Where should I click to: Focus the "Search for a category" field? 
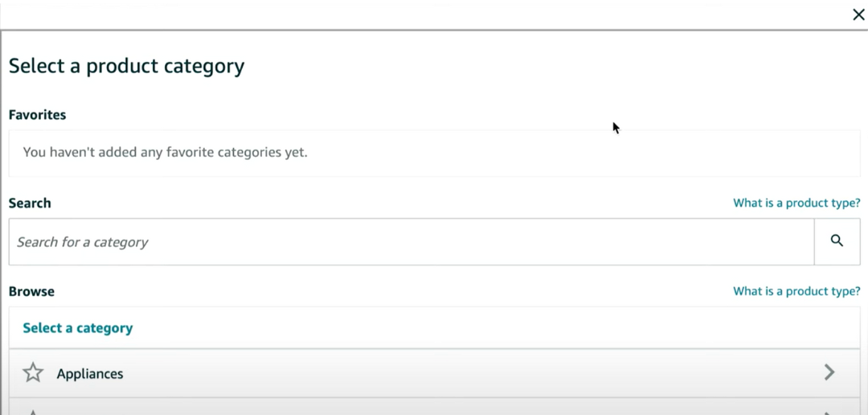[411, 241]
